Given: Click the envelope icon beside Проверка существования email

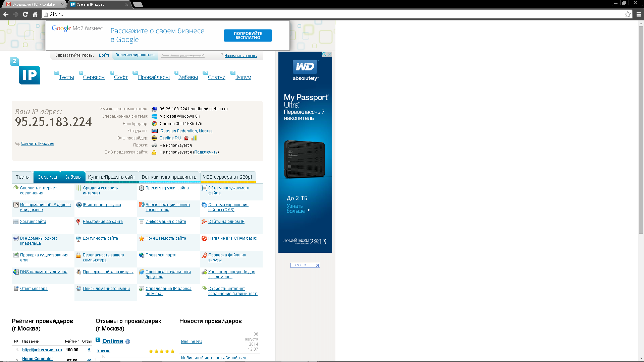Looking at the screenshot, I should [16, 255].
